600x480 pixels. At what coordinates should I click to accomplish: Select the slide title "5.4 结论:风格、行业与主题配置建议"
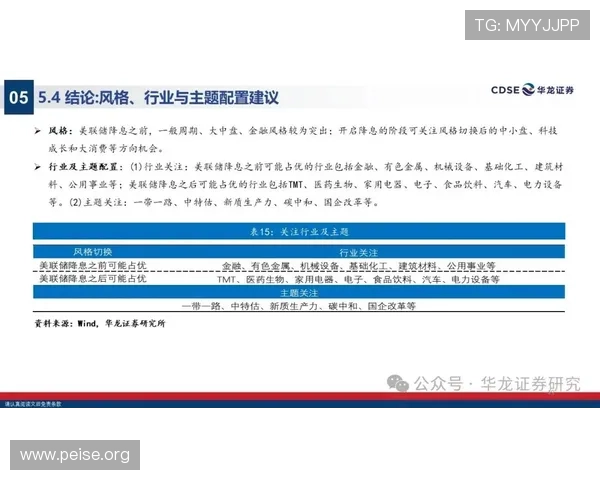pos(158,98)
